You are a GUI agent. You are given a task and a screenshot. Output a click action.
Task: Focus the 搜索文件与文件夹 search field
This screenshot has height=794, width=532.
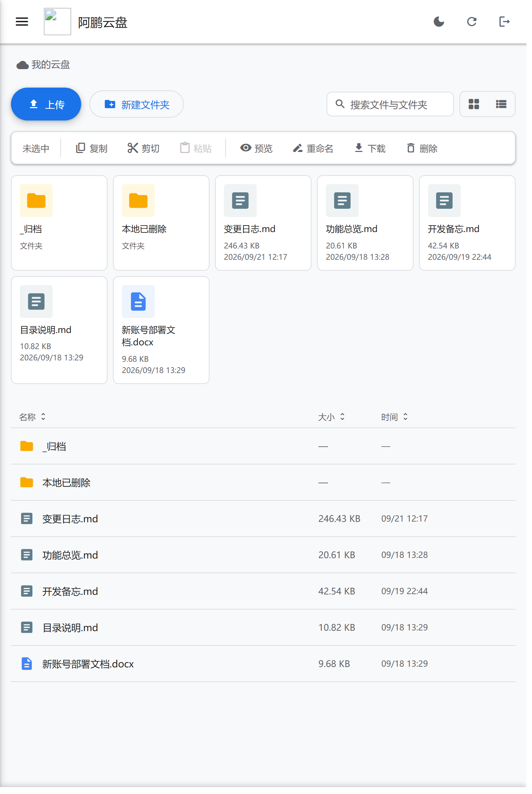(x=390, y=104)
